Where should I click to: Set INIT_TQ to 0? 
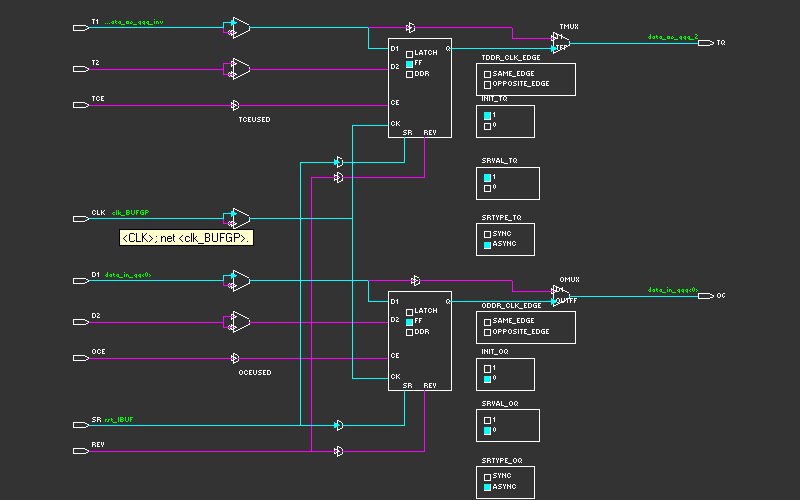[x=488, y=126]
